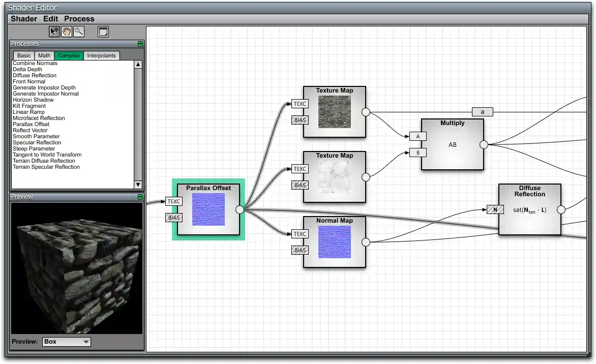Select Reflect Vector in the process list
This screenshot has width=596, height=364.
click(30, 130)
